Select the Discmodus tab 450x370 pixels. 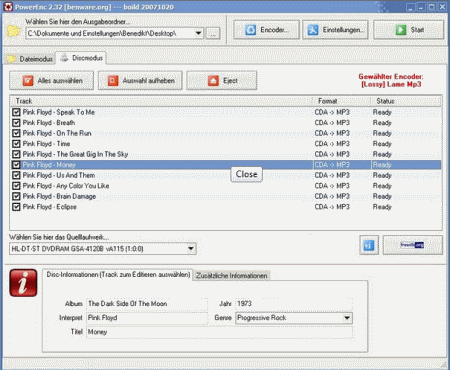[81, 58]
